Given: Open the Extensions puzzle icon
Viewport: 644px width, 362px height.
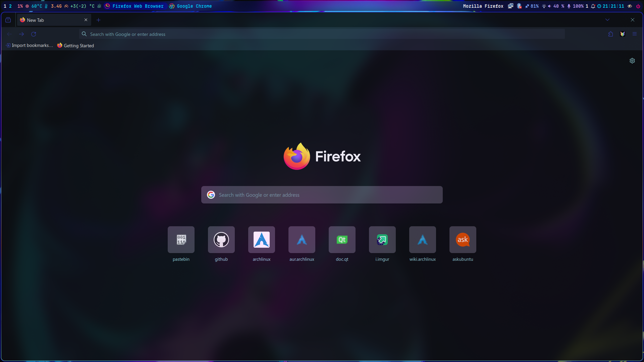Looking at the screenshot, I should (610, 34).
